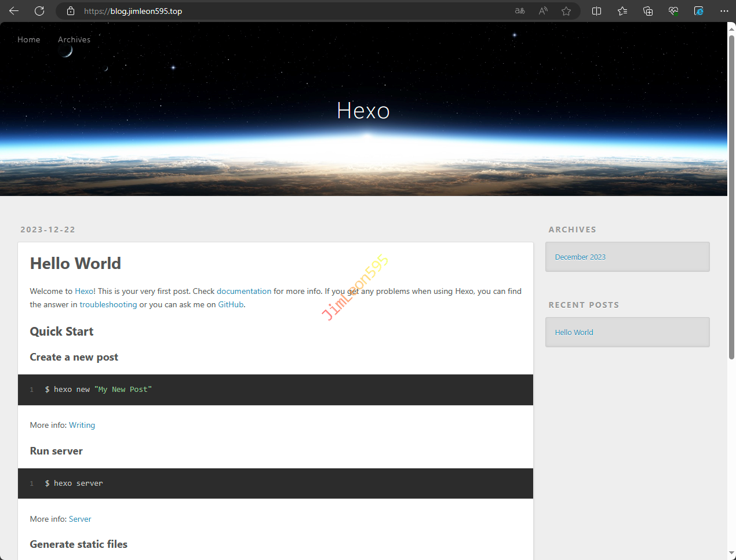Open the split screen icon
Screen dimensions: 736x560
pyautogui.click(x=596, y=11)
